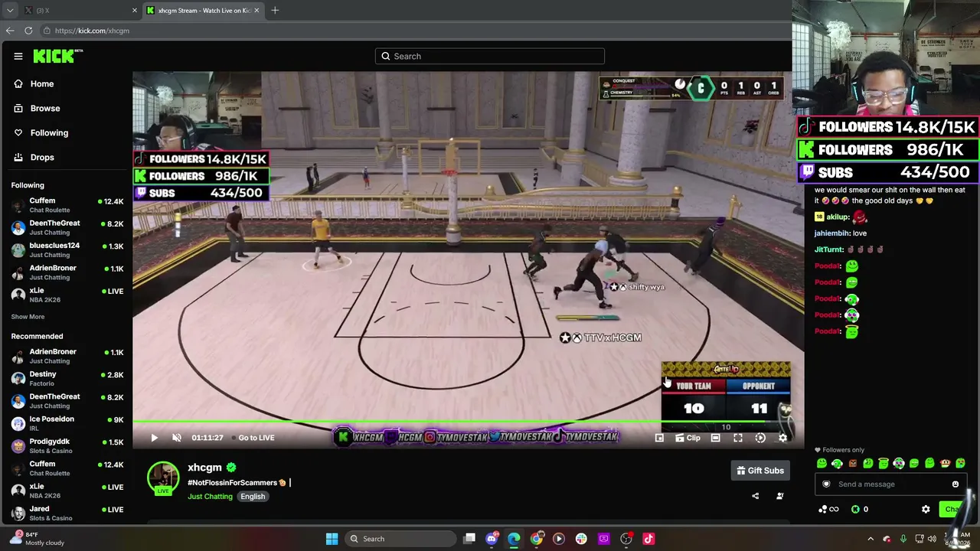
Task: Open xhcgm's channel avatar
Action: pos(163,478)
